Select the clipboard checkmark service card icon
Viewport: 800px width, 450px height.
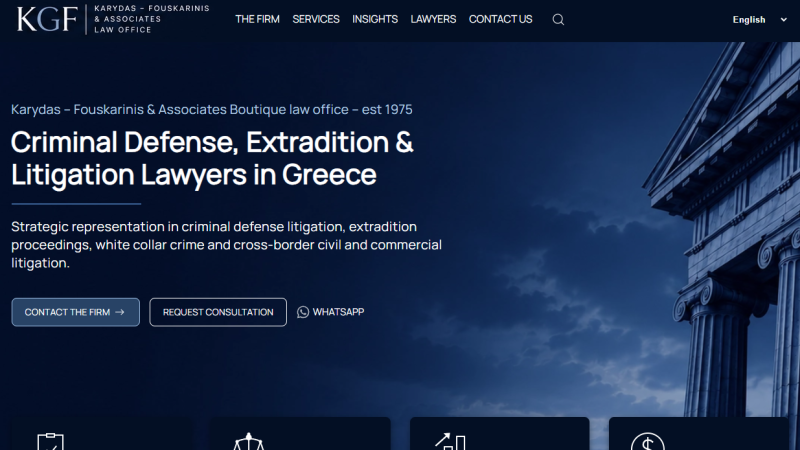point(51,442)
